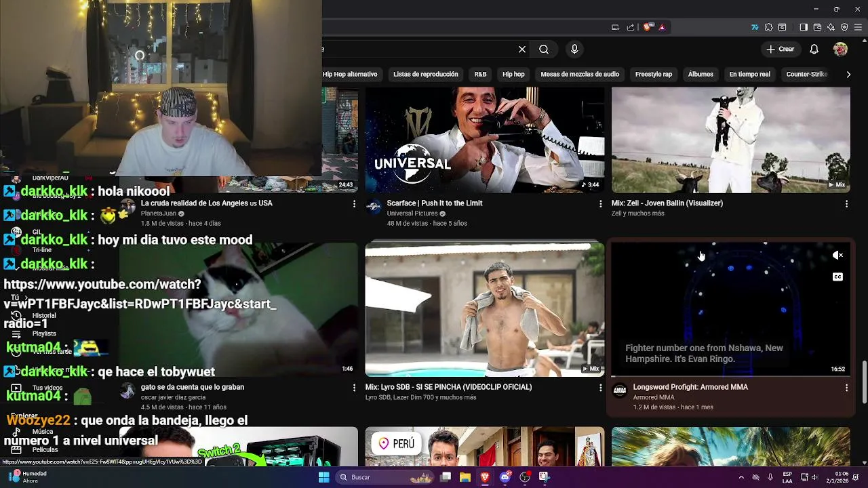Select Freestyle rap filter chip

click(x=654, y=75)
